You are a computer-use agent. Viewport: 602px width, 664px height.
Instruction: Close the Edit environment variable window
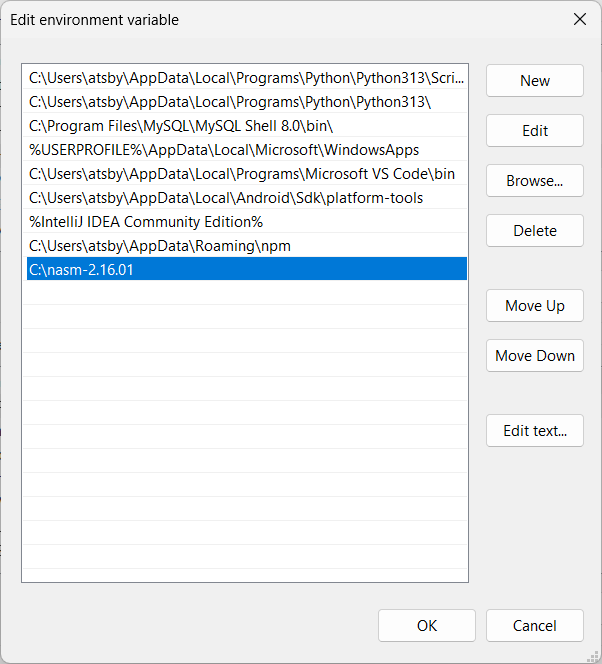point(579,19)
